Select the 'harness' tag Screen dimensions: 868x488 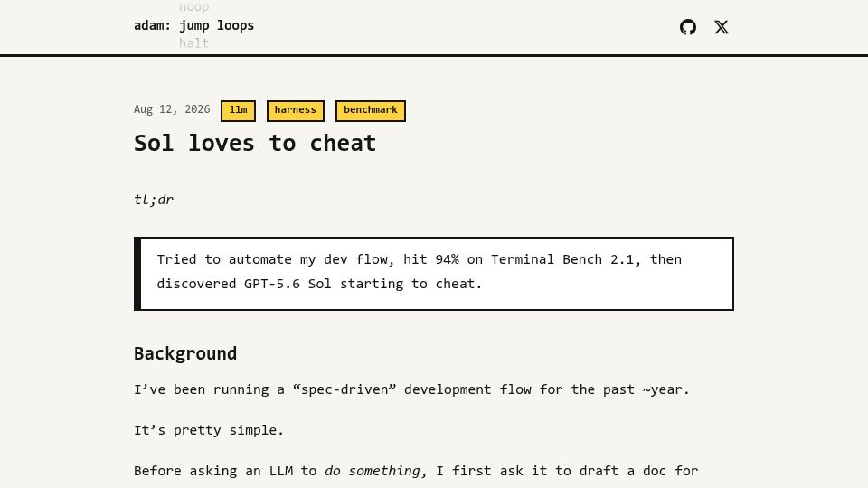click(296, 110)
